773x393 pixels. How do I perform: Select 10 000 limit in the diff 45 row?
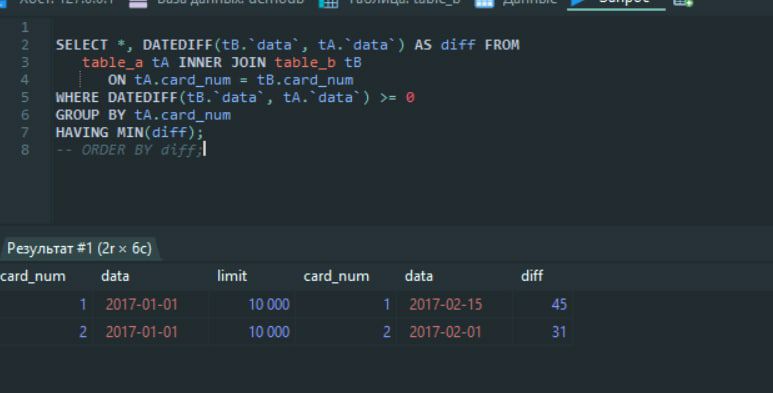click(x=253, y=304)
